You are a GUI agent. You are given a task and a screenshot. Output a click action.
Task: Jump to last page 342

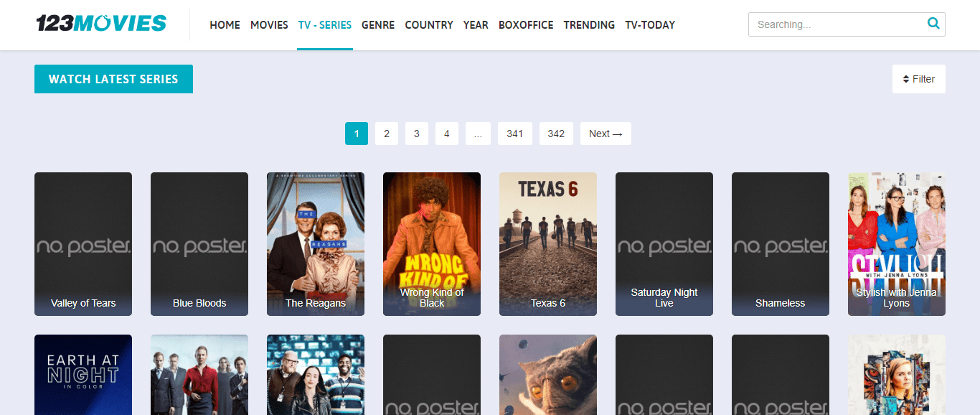pyautogui.click(x=556, y=134)
